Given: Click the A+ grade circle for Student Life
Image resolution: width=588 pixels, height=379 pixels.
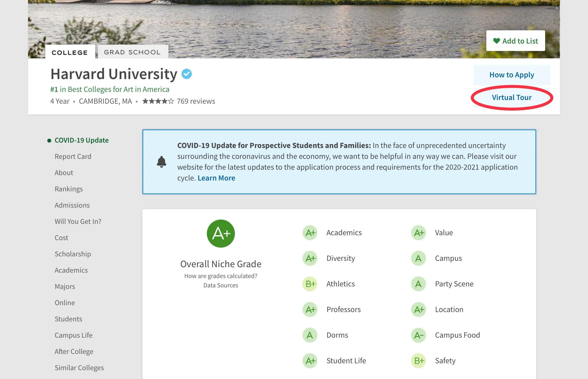Looking at the screenshot, I should click(x=310, y=361).
